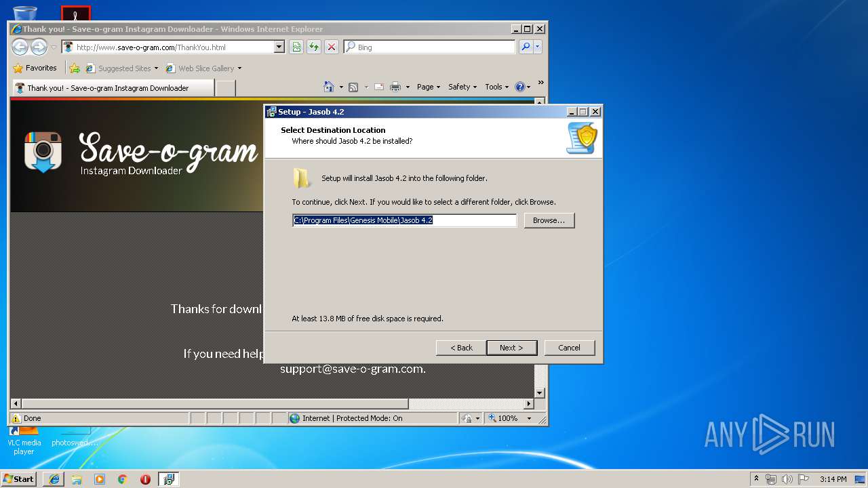Click the volume speaker tray icon
The image size is (868, 488).
click(x=787, y=479)
